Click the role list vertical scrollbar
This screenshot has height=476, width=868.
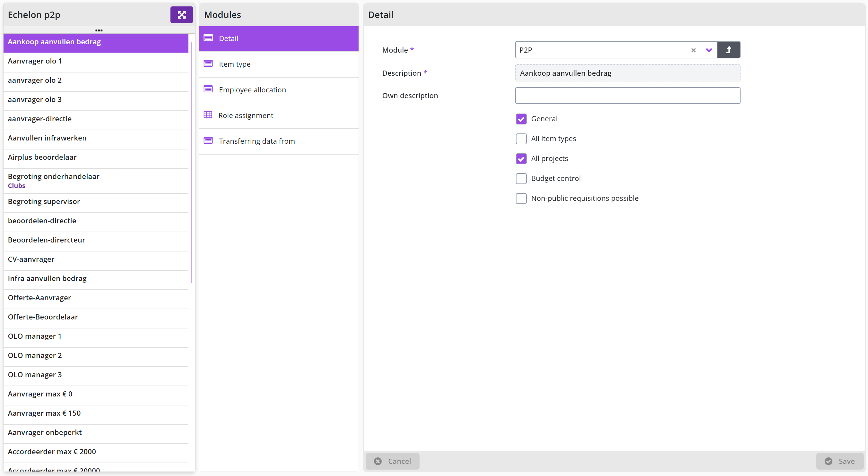(191, 162)
